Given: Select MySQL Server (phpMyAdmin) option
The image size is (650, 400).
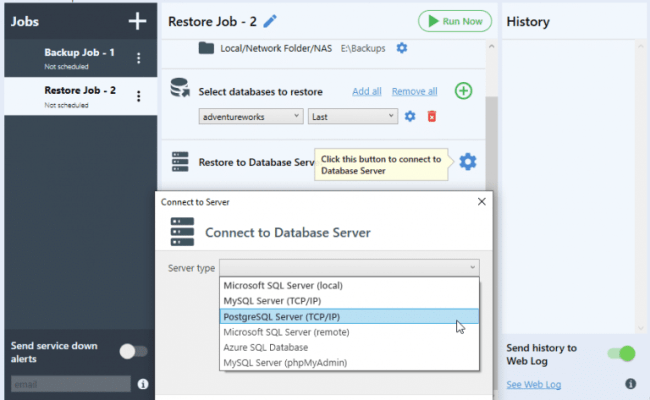Looking at the screenshot, I should [349, 363].
